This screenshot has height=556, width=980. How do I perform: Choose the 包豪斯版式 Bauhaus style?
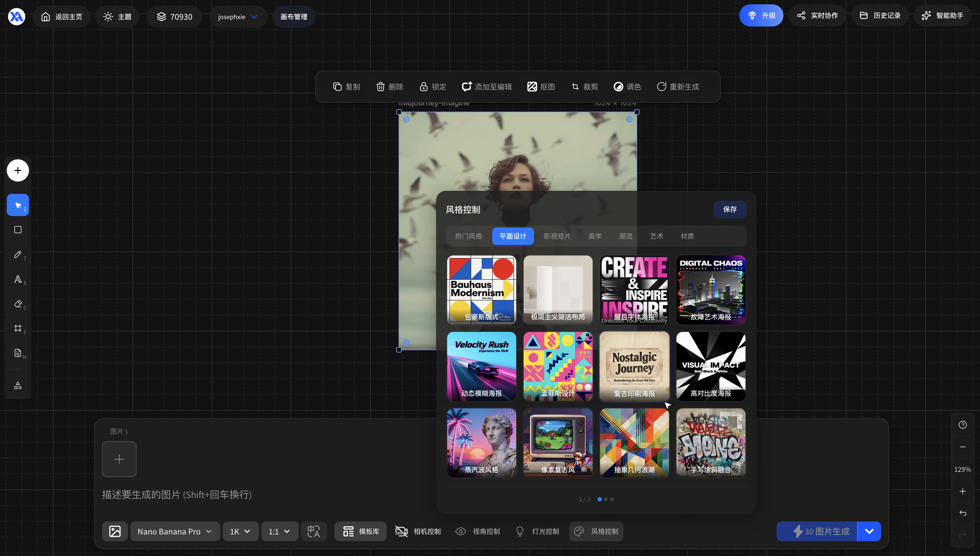[x=481, y=290]
